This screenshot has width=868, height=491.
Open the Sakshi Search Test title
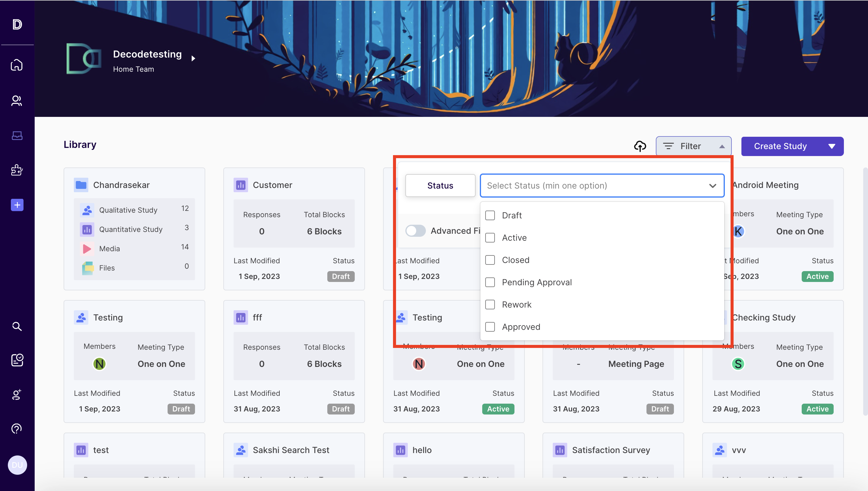[291, 450]
